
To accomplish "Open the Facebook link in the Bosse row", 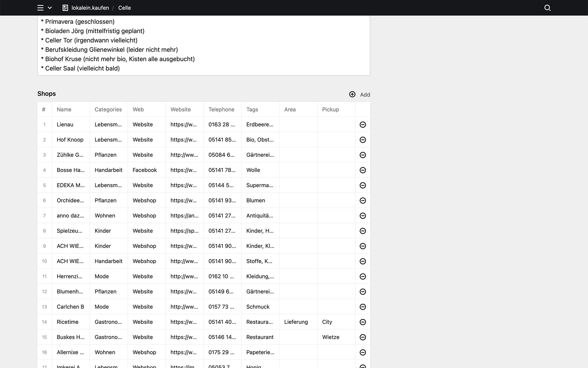I will pos(145,170).
